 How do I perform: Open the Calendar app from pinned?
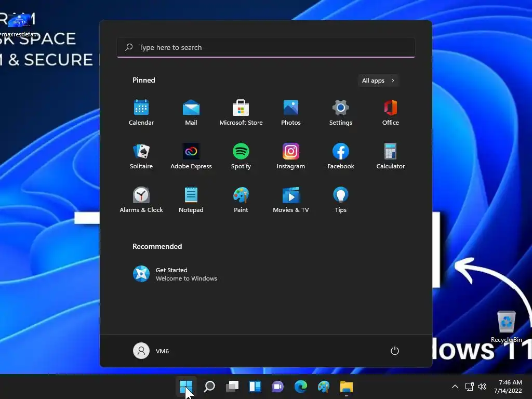coord(141,113)
